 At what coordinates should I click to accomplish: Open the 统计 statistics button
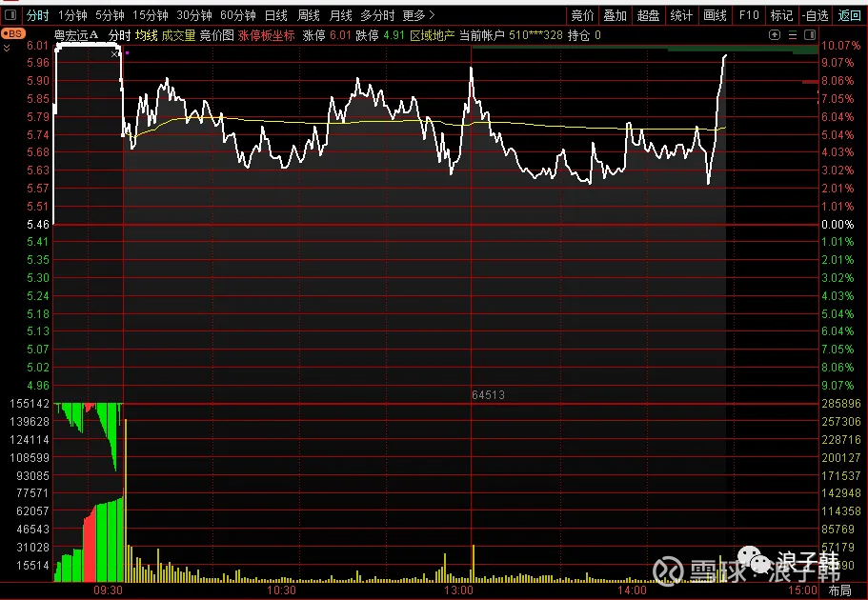681,15
